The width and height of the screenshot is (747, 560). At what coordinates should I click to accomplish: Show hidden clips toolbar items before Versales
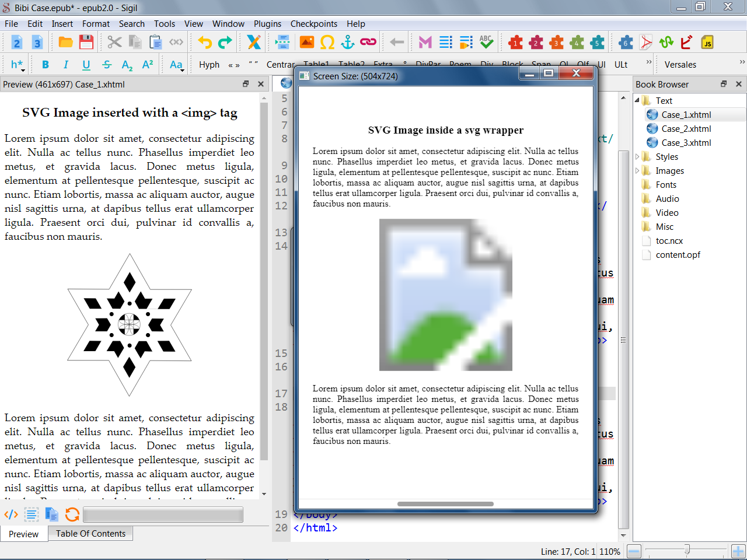coord(649,62)
